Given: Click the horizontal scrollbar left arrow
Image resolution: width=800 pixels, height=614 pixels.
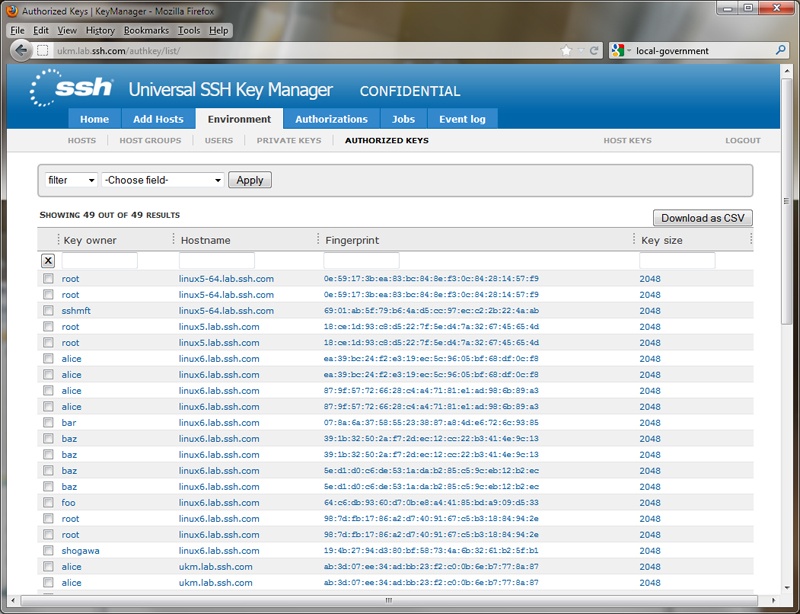Looking at the screenshot, I should pos(13,600).
